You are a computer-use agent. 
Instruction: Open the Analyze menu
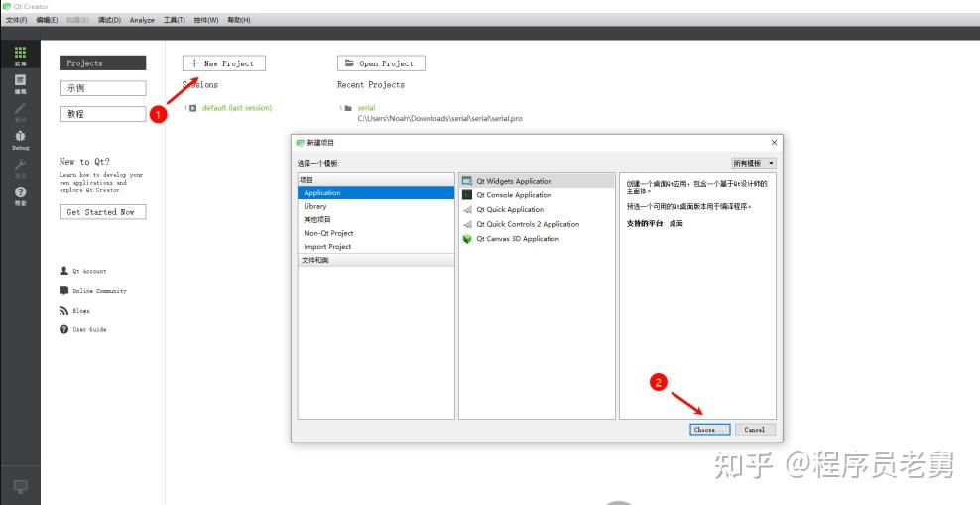(142, 20)
